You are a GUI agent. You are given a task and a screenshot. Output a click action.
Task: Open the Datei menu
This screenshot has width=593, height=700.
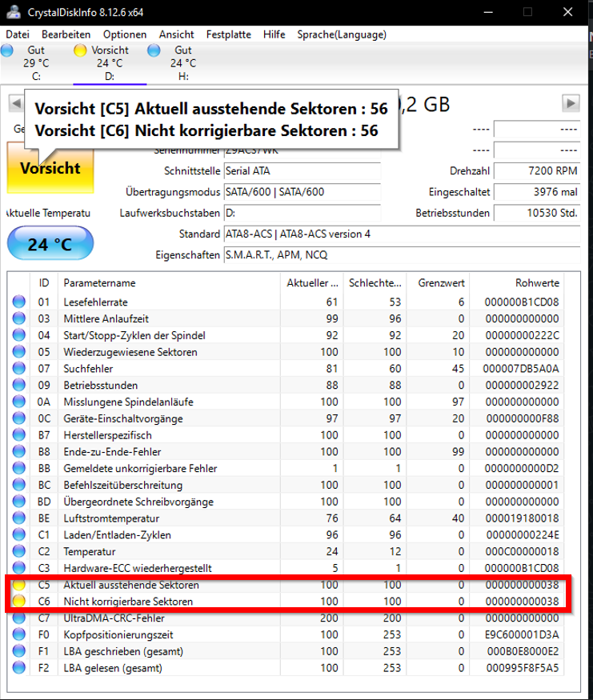(x=18, y=34)
